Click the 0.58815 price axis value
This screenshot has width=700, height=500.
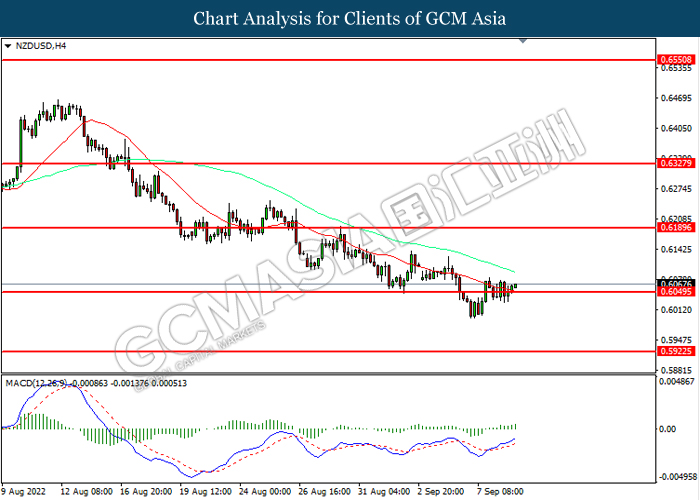[676, 371]
